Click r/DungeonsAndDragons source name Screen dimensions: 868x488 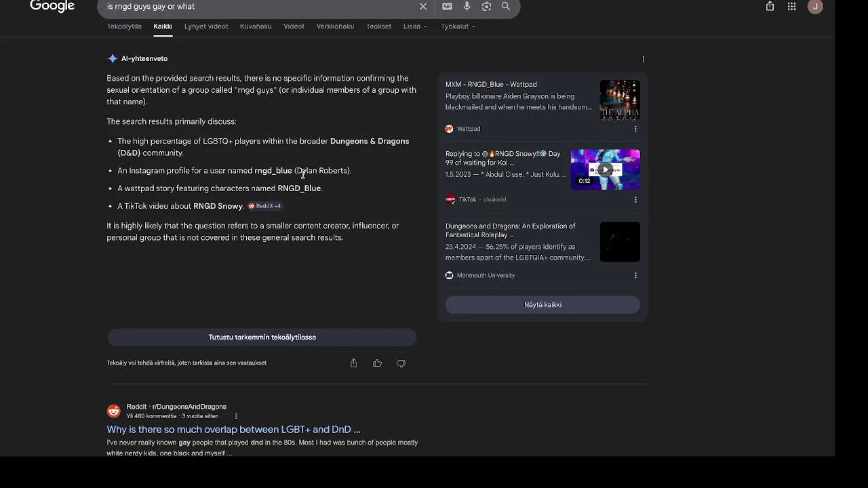(x=189, y=407)
